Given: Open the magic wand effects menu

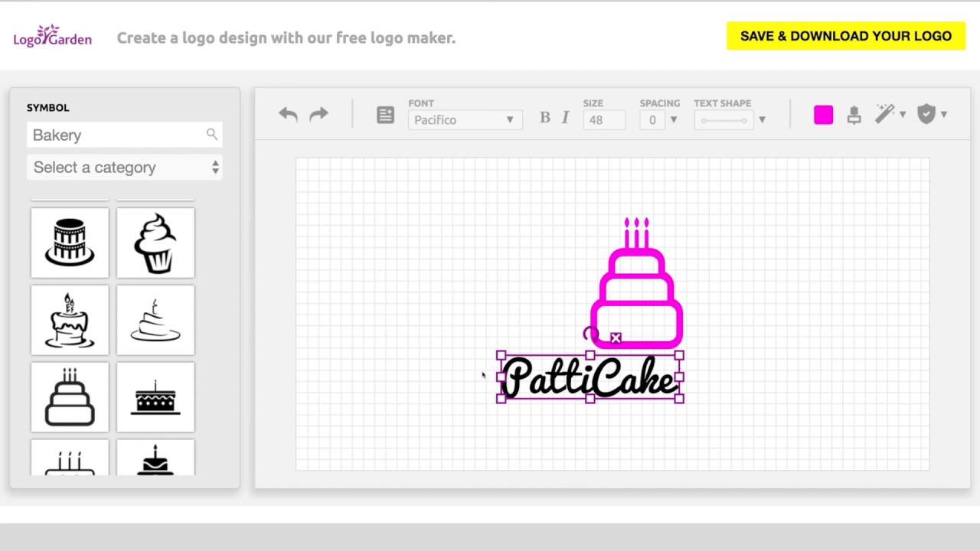Looking at the screenshot, I should pos(890,114).
